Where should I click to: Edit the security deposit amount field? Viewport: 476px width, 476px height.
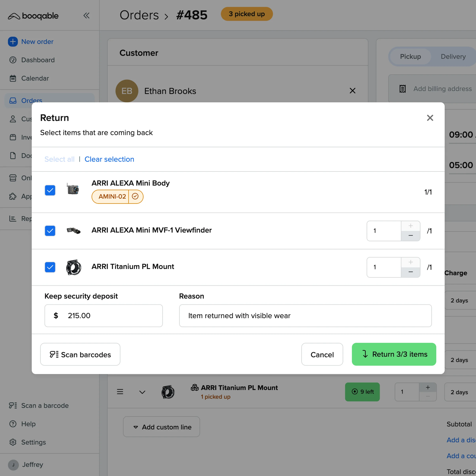104,316
